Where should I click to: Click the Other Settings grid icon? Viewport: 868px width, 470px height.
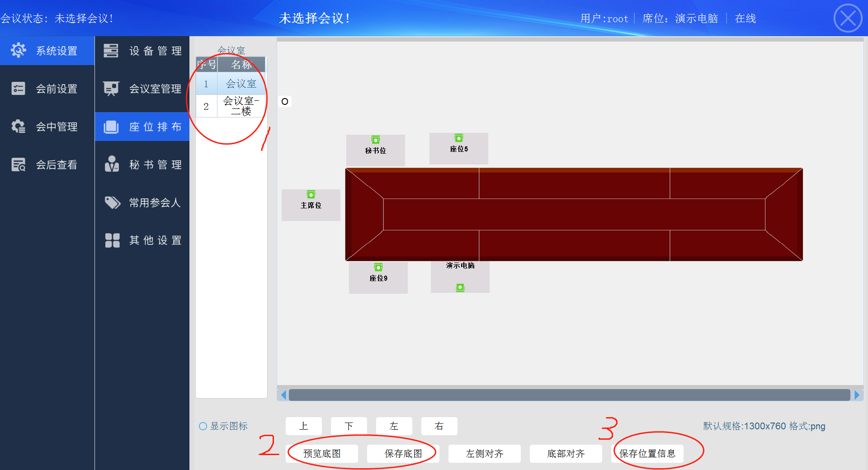(x=112, y=240)
